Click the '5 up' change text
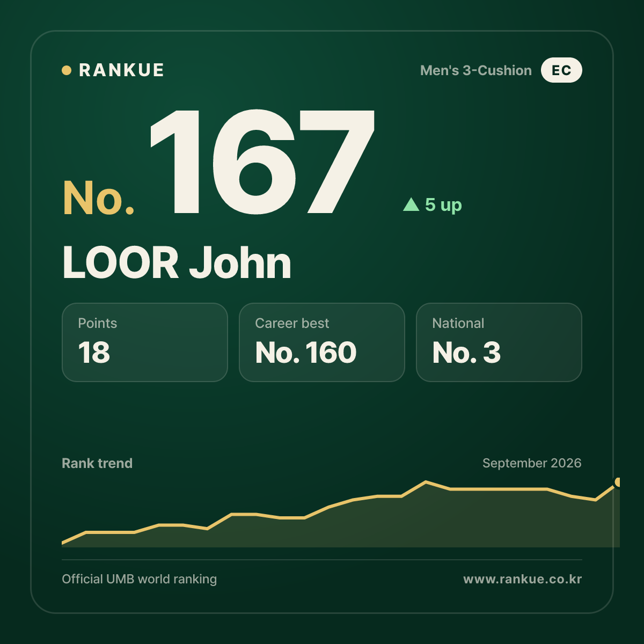This screenshot has width=644, height=644. [443, 205]
